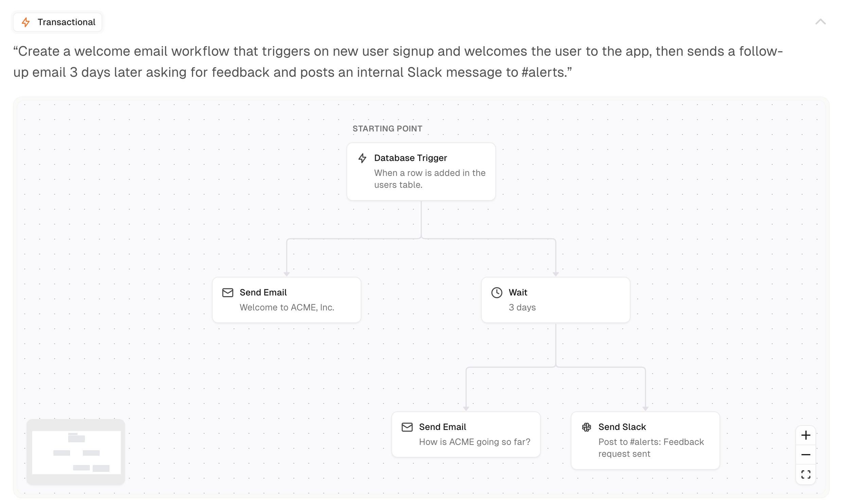Click the connector line below the Wait node
This screenshot has height=504, width=846.
coord(556,345)
